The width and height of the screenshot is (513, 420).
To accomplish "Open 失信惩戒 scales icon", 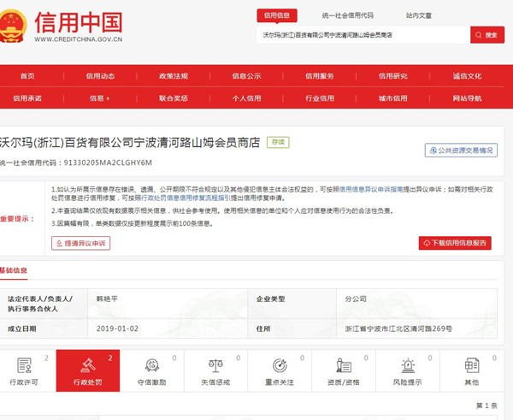I will [215, 365].
